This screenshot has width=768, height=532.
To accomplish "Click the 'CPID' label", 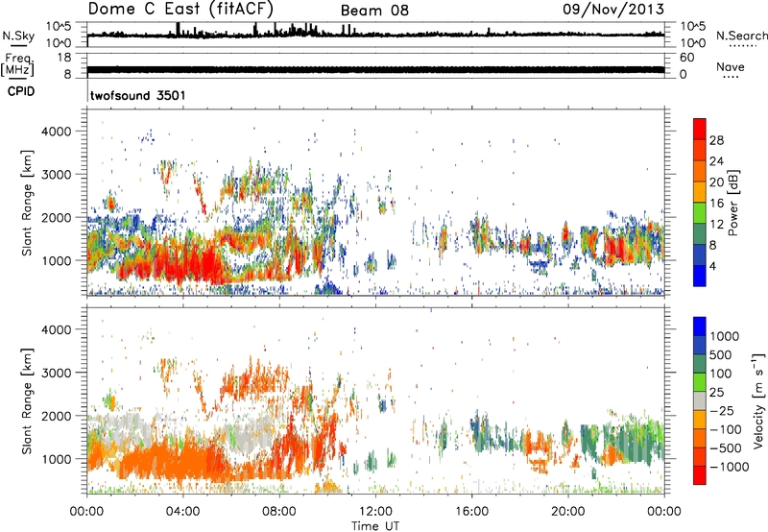I will (21, 91).
